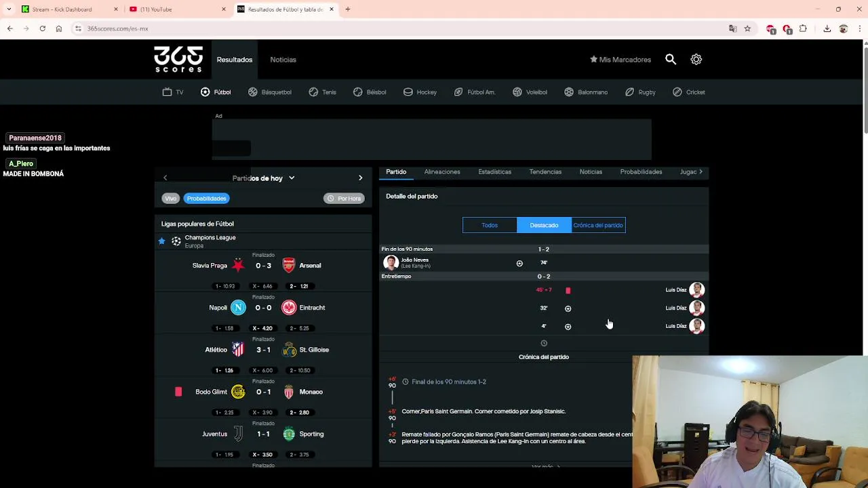Viewport: 868px width, 488px height.
Task: Open the match Noticias tab
Action: tap(591, 172)
